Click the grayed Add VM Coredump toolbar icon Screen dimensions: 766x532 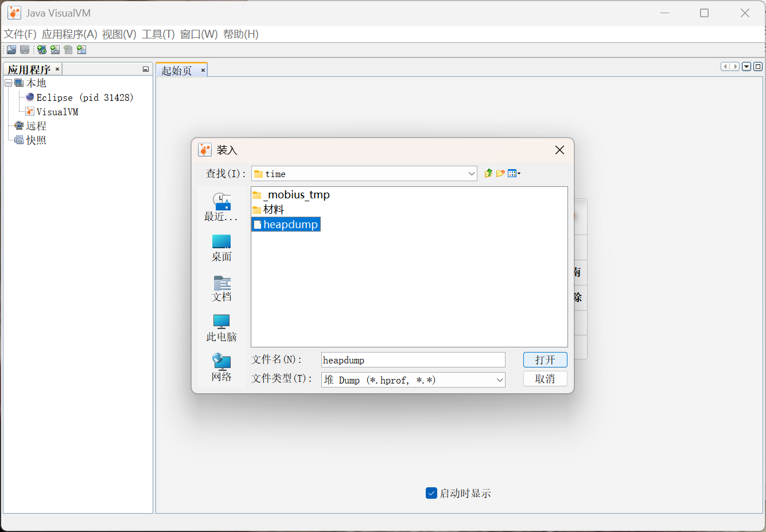(x=68, y=50)
